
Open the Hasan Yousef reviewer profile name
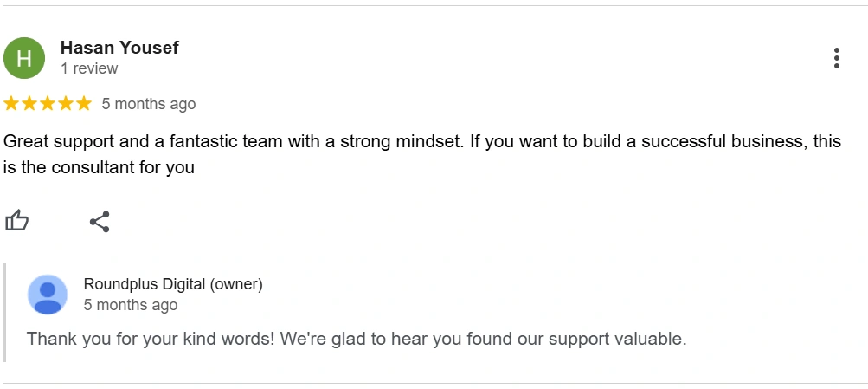pyautogui.click(x=119, y=48)
